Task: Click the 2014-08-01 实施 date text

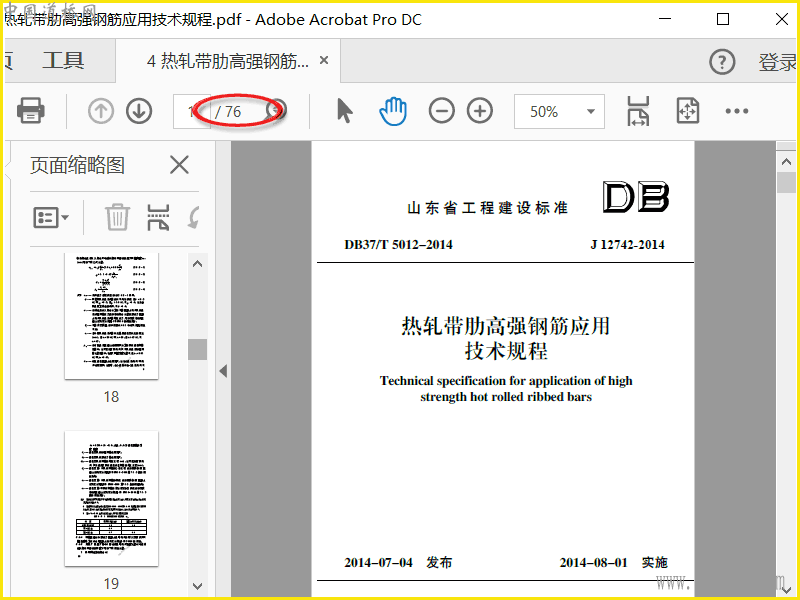Action: click(x=614, y=562)
